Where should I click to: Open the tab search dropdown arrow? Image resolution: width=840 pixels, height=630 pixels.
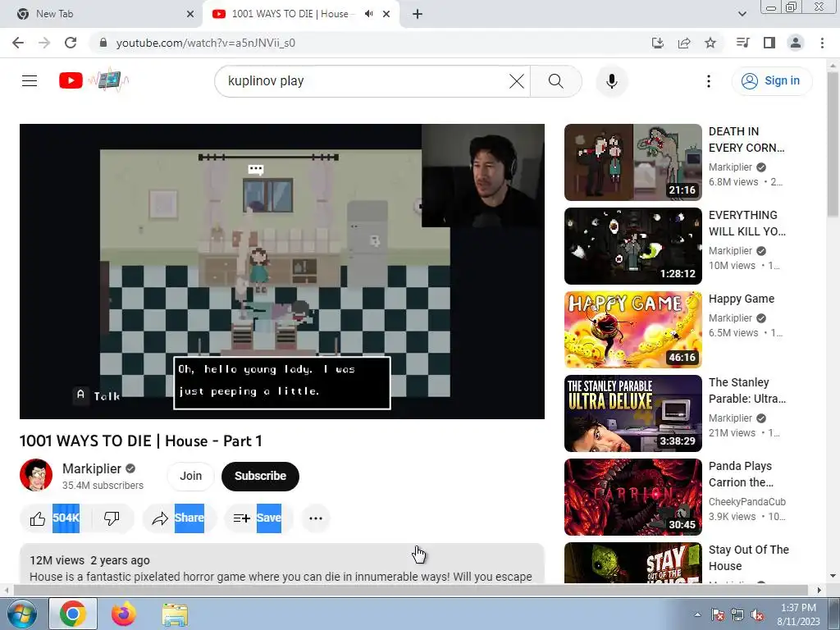tap(742, 14)
